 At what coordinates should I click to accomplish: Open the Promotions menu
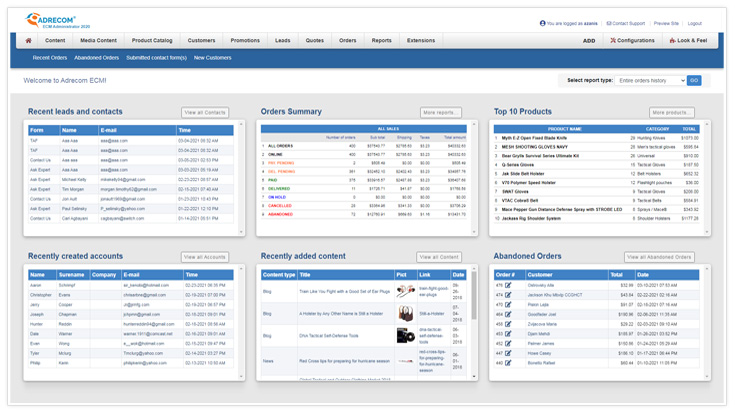pyautogui.click(x=245, y=41)
